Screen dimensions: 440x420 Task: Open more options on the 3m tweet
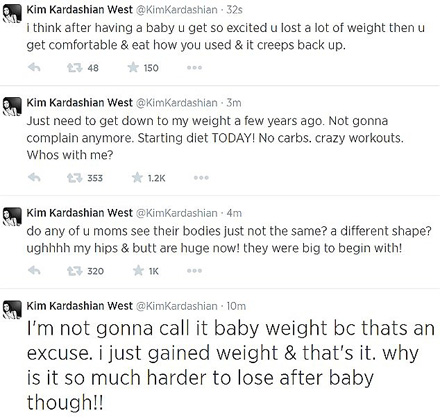click(201, 178)
